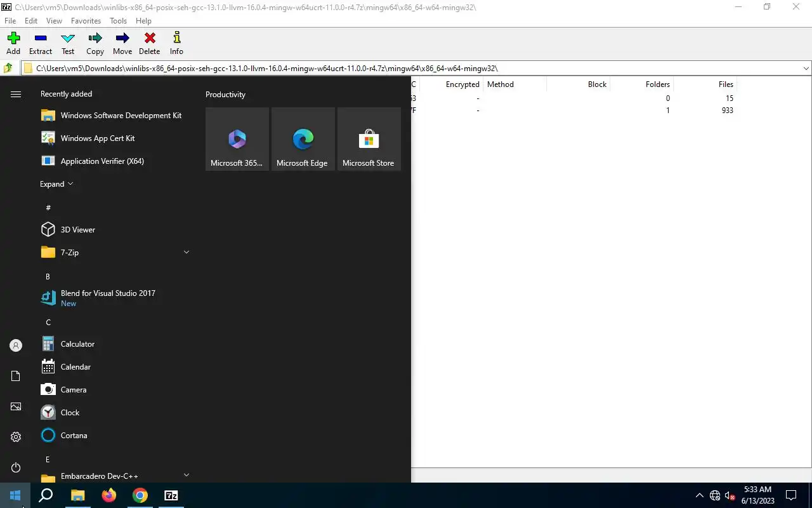Click the Add toolbar icon in 7-Zip
The image size is (812, 508).
13,44
